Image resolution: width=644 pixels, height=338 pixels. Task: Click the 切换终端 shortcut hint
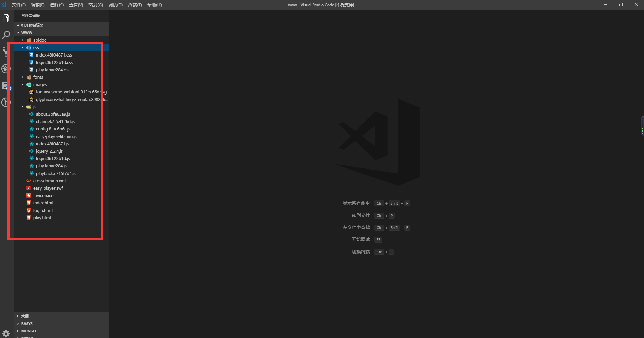click(x=361, y=252)
